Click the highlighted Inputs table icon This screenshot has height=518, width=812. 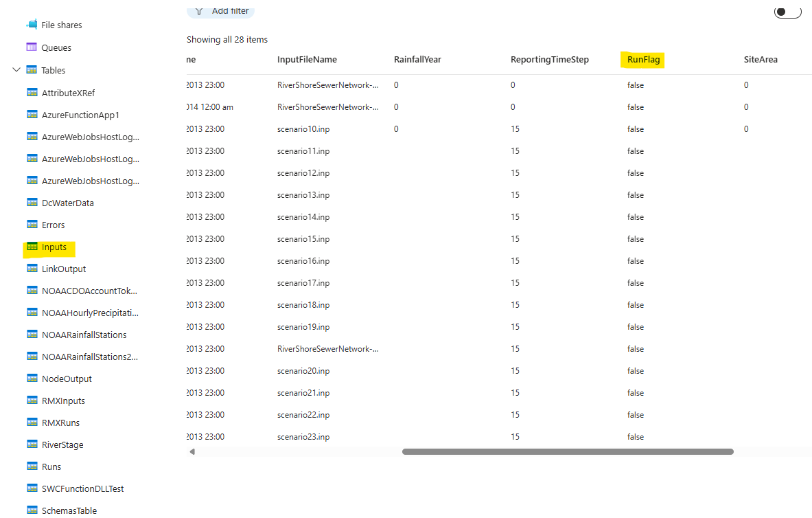[x=32, y=247]
